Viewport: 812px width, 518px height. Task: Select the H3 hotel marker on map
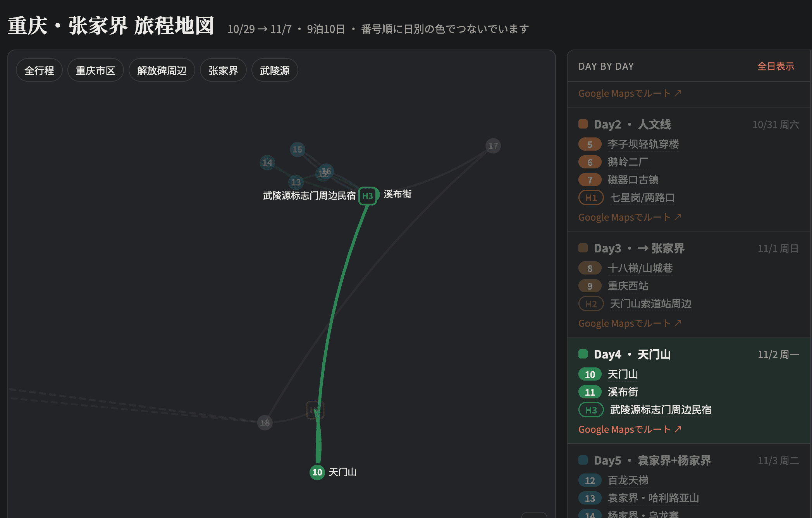(367, 196)
